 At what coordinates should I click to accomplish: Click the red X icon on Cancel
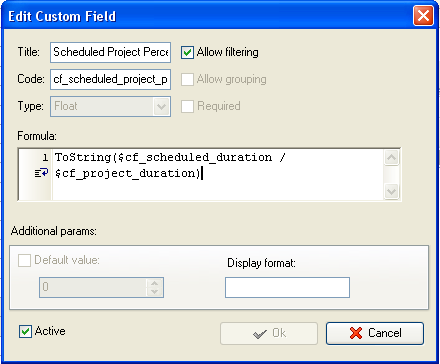(x=356, y=333)
